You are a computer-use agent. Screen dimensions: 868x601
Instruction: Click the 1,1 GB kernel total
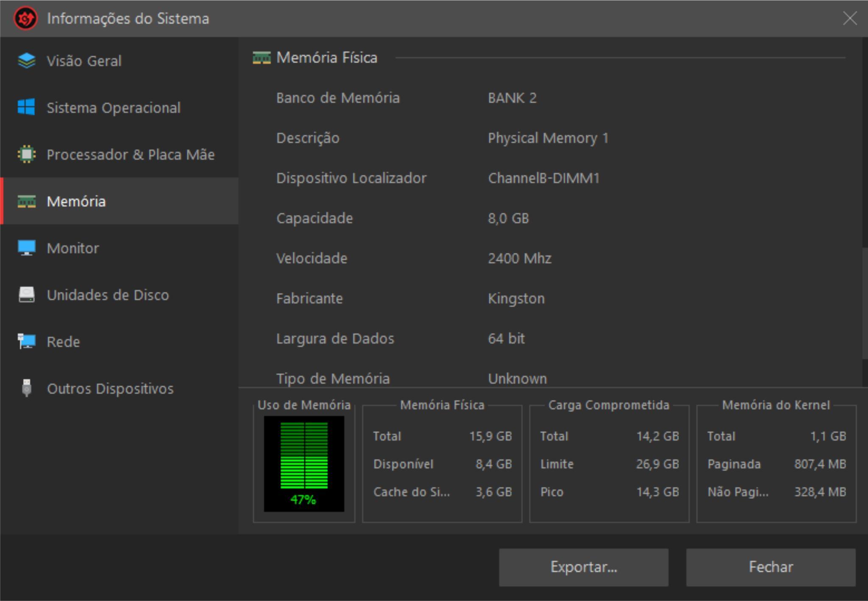point(829,436)
